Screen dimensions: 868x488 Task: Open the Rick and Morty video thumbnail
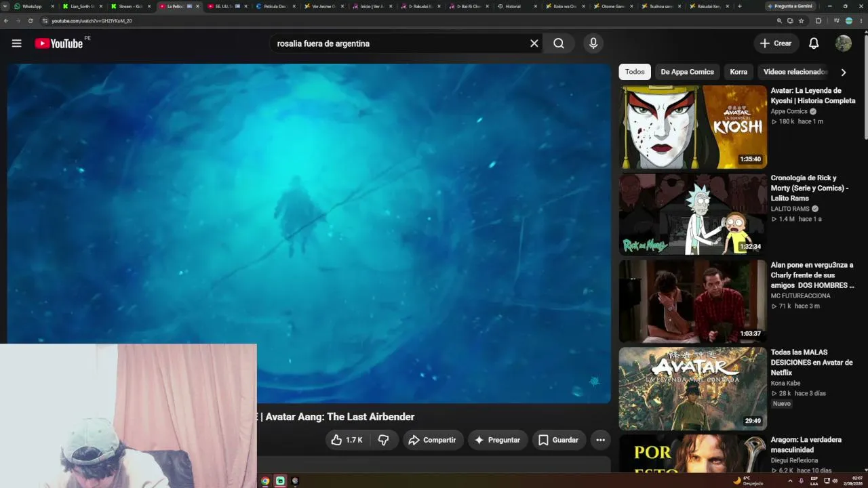[693, 214]
